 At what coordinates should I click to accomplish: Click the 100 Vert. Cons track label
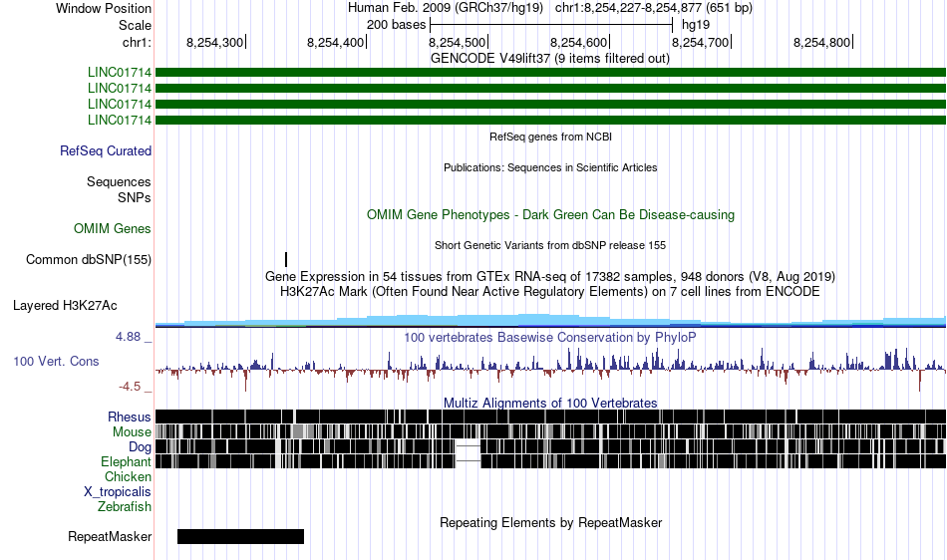click(56, 361)
